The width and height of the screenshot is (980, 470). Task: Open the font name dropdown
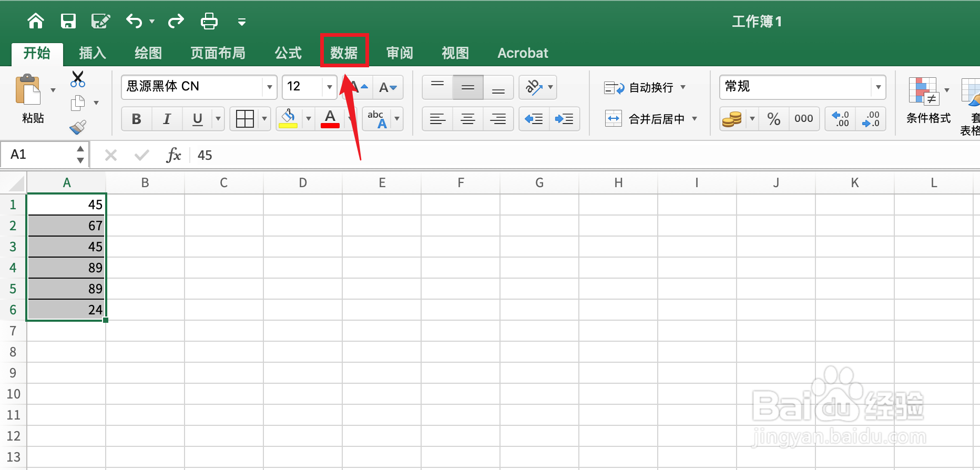[x=270, y=87]
